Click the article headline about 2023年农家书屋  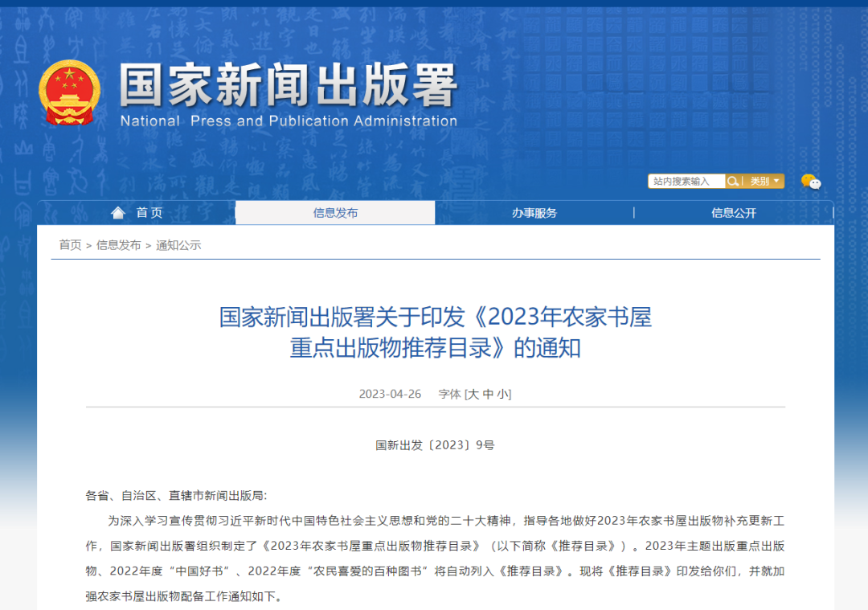click(x=435, y=332)
